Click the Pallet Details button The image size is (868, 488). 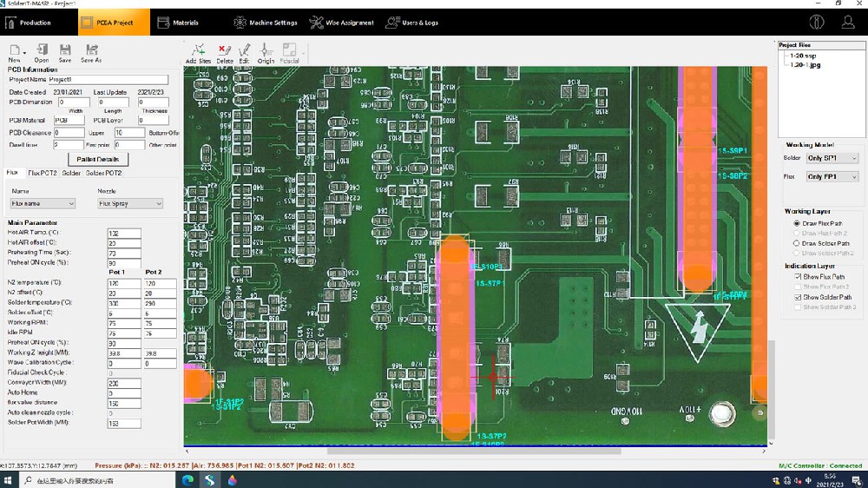click(x=98, y=159)
